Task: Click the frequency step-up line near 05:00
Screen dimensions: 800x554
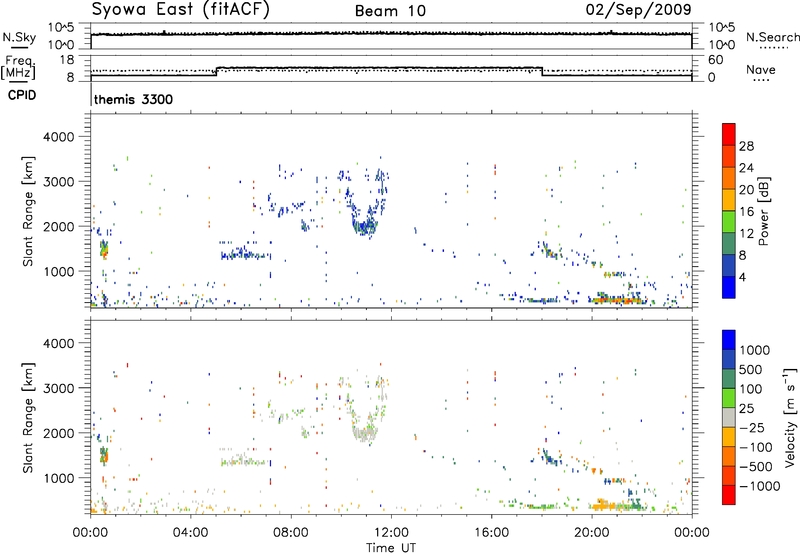Action: coord(217,71)
